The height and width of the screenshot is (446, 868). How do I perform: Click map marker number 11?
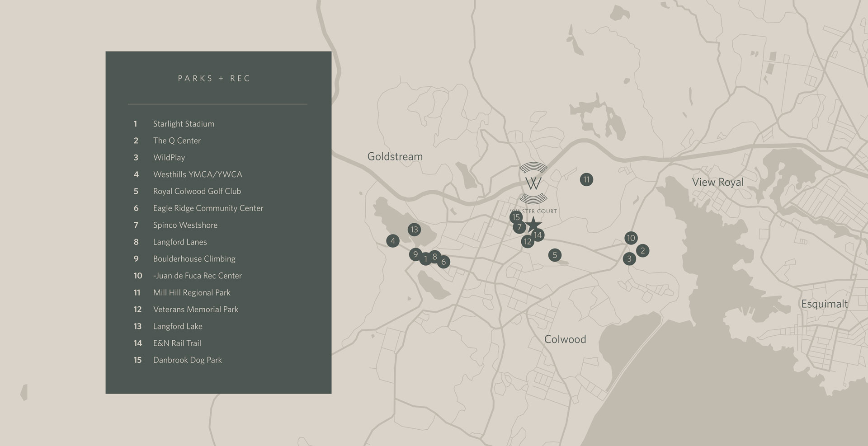point(586,179)
